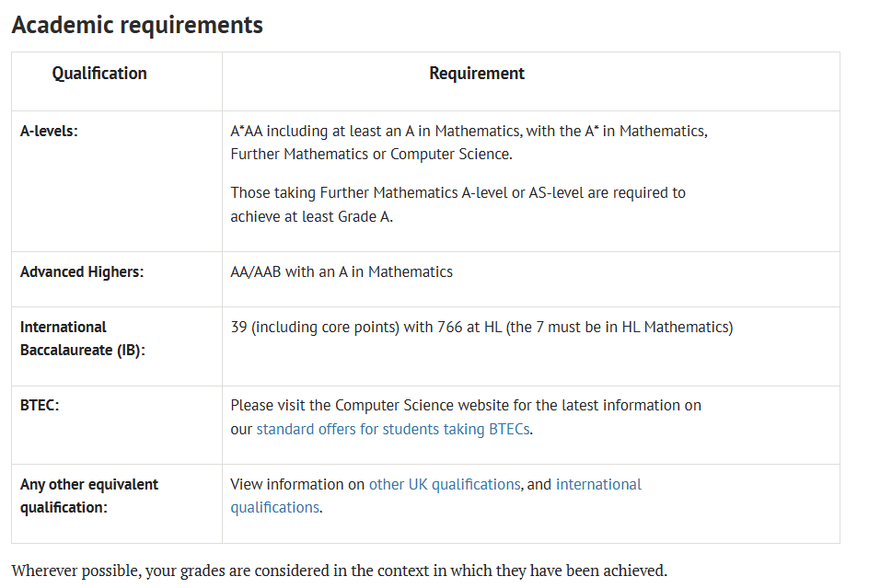Click the BTEC row label
The height and width of the screenshot is (588, 869).
click(x=40, y=405)
